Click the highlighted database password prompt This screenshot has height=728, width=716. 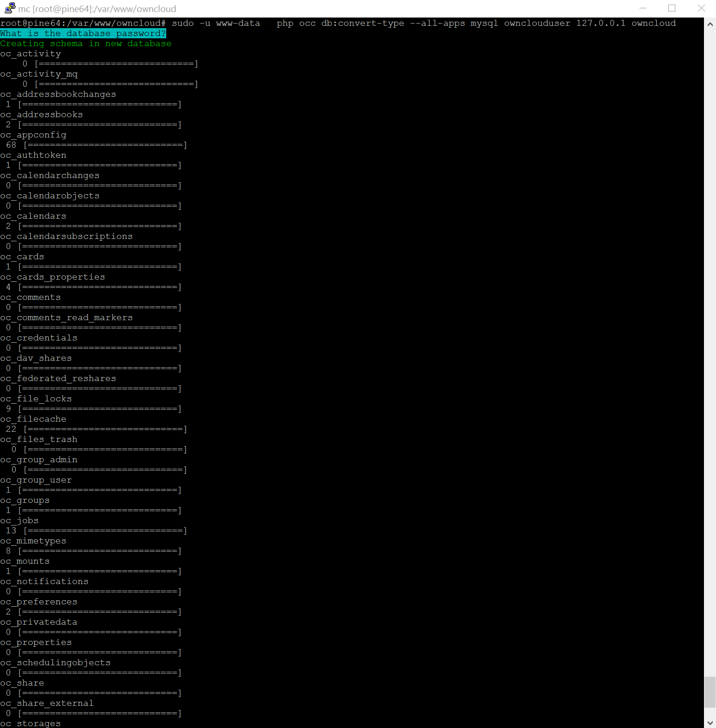coord(83,33)
